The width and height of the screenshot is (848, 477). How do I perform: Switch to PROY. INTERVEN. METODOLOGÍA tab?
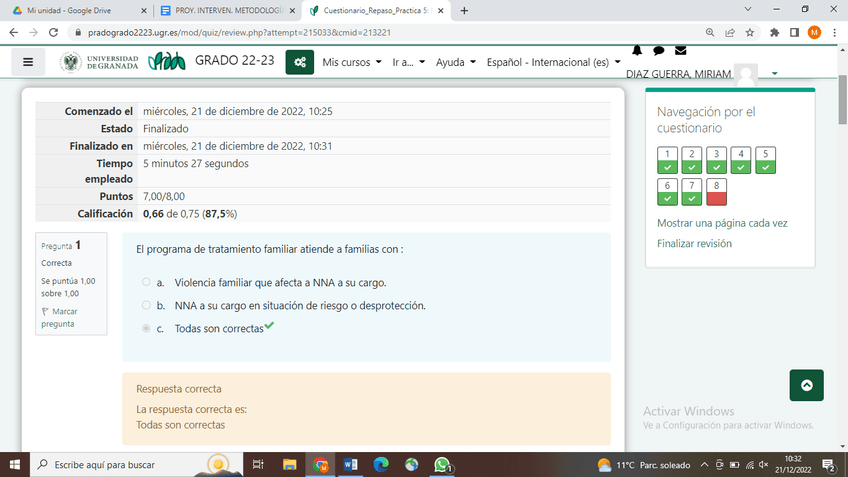[x=227, y=10]
